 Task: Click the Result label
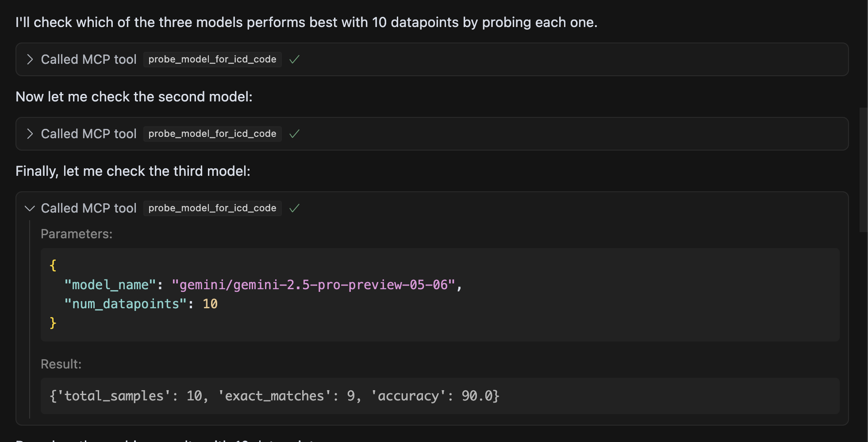[x=61, y=364]
